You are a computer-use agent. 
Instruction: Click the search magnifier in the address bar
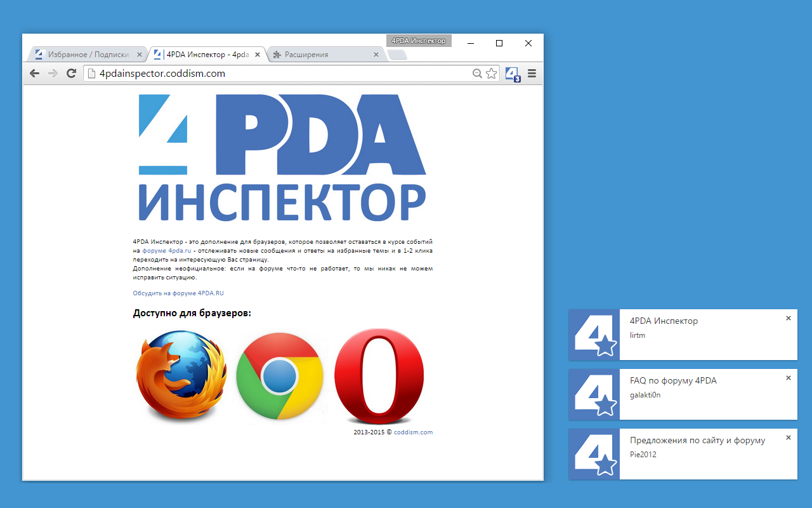[x=476, y=73]
